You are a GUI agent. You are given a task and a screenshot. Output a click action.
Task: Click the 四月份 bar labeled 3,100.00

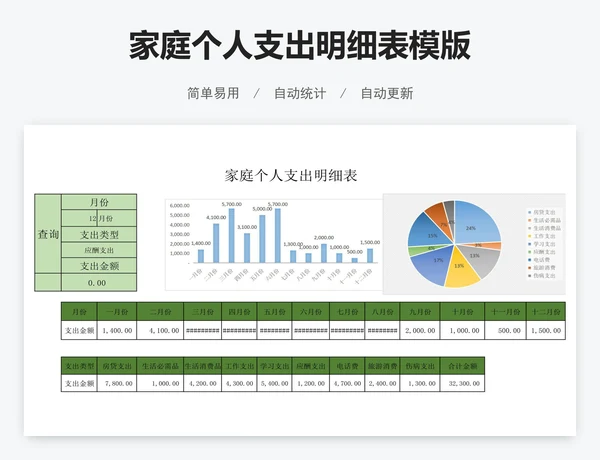[x=247, y=248]
